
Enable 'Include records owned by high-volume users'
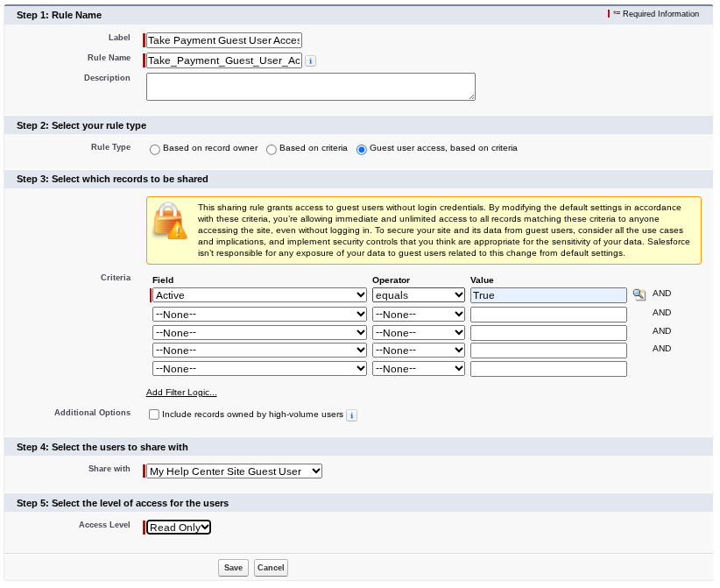(154, 414)
